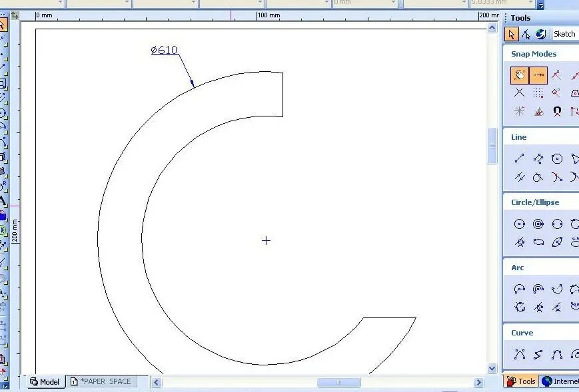Choose the Edit node tool beside Select

(526, 35)
